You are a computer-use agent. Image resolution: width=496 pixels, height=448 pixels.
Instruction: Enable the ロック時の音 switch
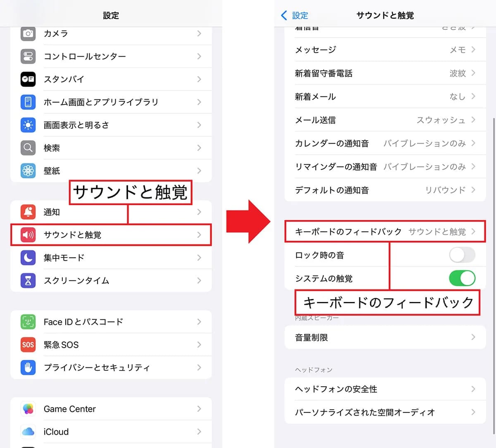(x=462, y=255)
